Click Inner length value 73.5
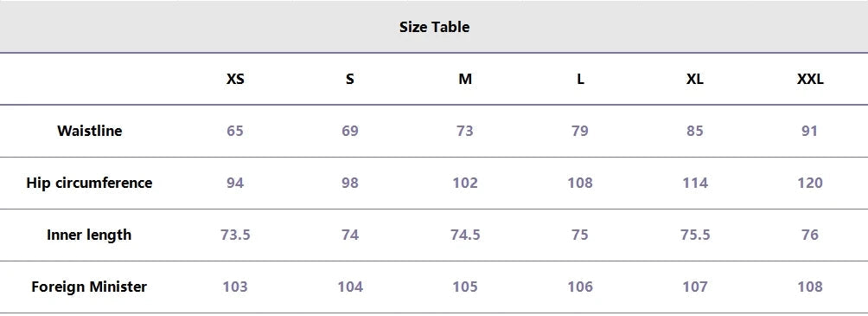The height and width of the screenshot is (316, 868). tap(235, 235)
